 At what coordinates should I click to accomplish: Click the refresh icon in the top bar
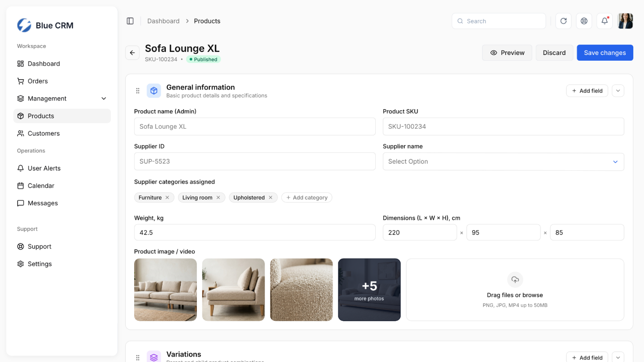click(563, 21)
